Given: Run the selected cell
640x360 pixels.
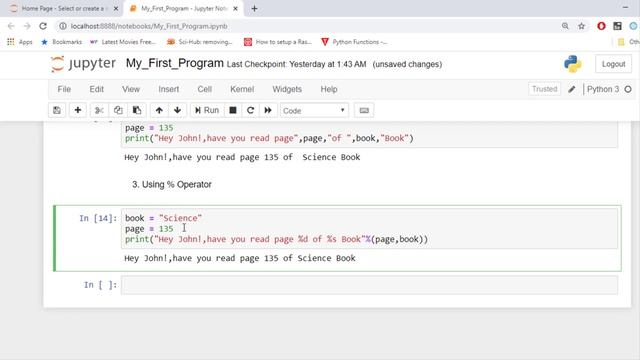Looking at the screenshot, I should (x=207, y=110).
